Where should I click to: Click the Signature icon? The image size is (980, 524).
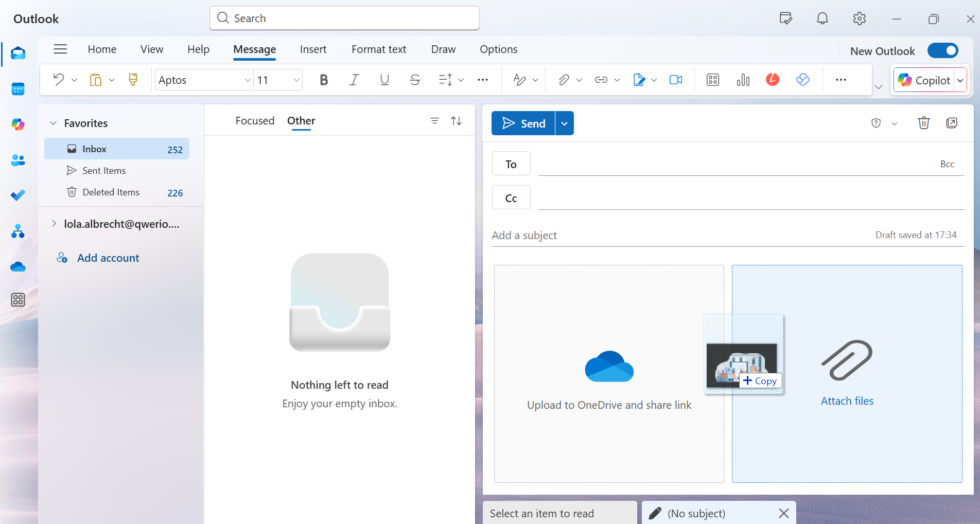[639, 80]
